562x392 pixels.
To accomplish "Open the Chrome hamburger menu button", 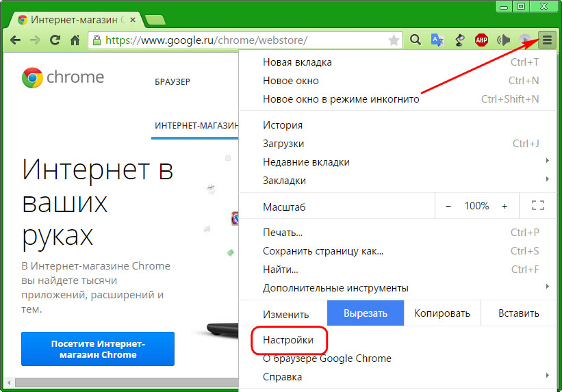I will point(547,40).
